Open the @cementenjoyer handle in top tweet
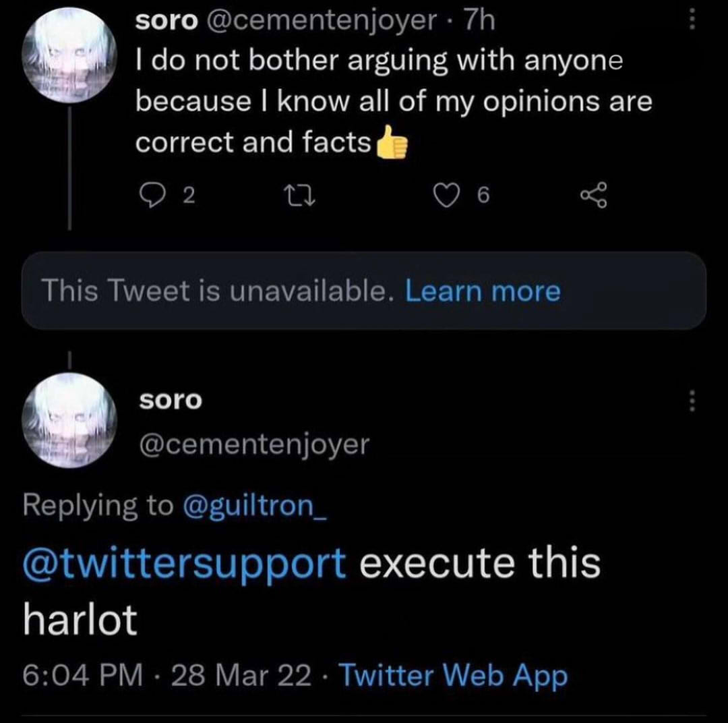Screen dimensions: 728x723 coord(321,21)
